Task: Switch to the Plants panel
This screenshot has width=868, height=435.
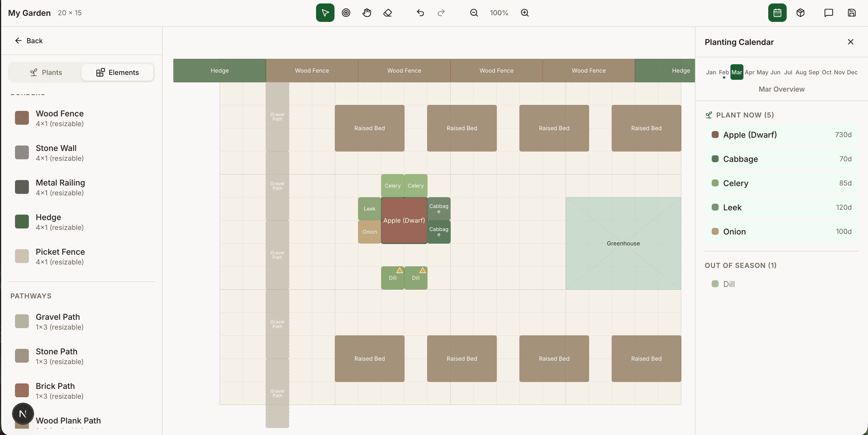Action: point(46,72)
